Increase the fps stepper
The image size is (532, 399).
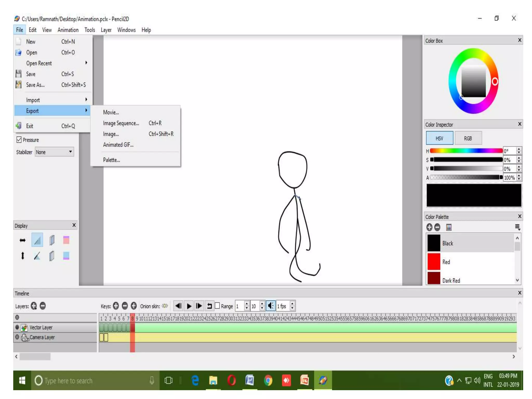pos(292,303)
